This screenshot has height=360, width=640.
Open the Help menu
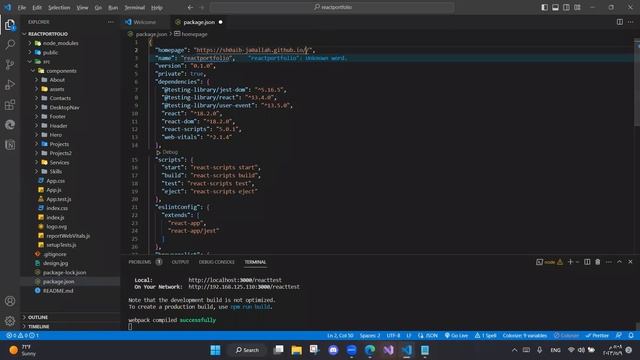(157, 7)
